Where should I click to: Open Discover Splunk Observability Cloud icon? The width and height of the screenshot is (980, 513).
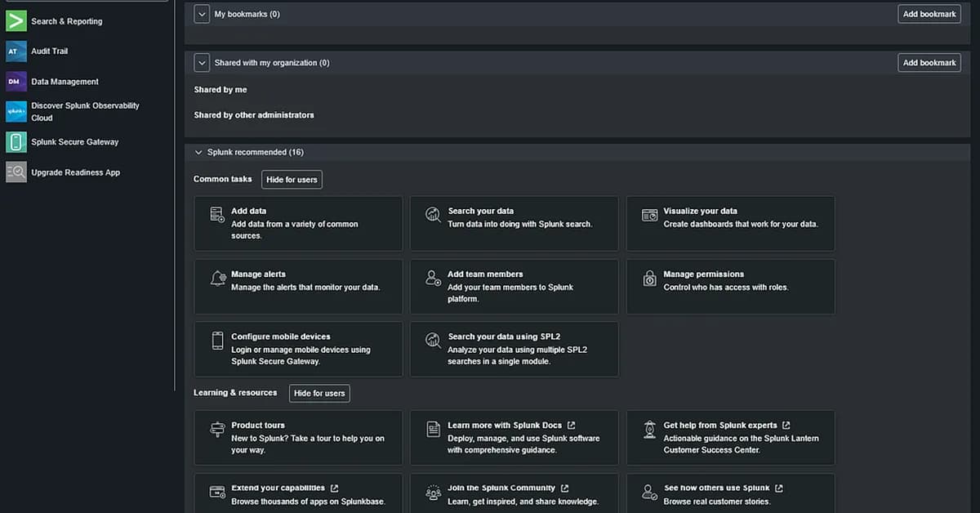tap(16, 111)
